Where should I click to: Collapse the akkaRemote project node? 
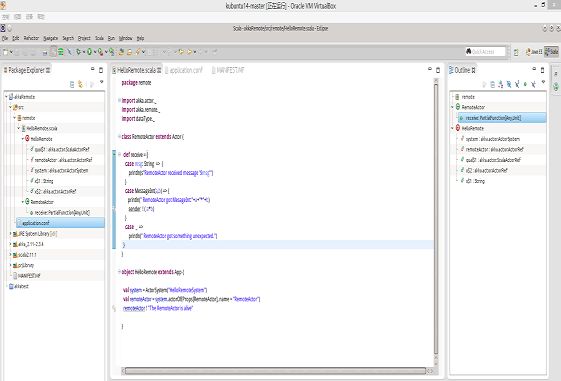pyautogui.click(x=6, y=97)
